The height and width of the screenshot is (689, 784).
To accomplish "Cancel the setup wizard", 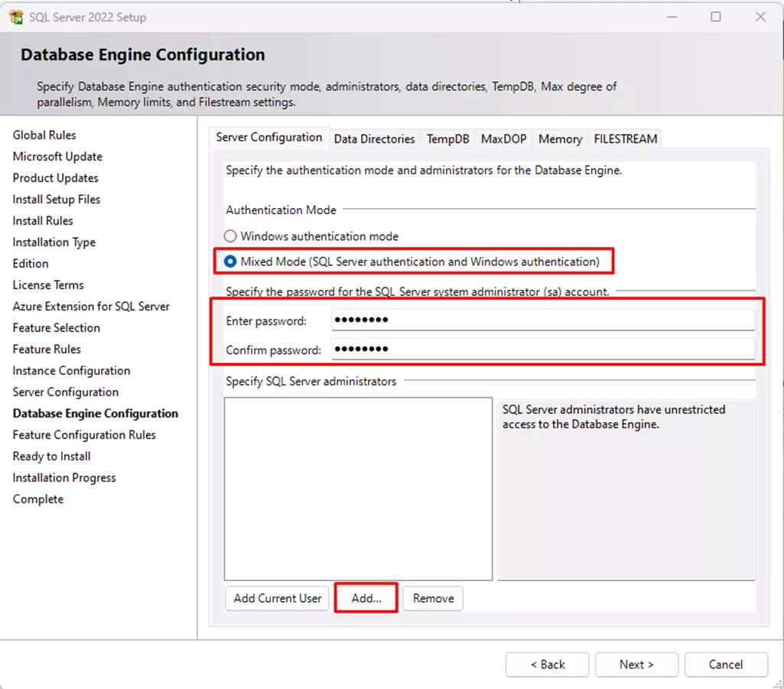I will pos(726,665).
